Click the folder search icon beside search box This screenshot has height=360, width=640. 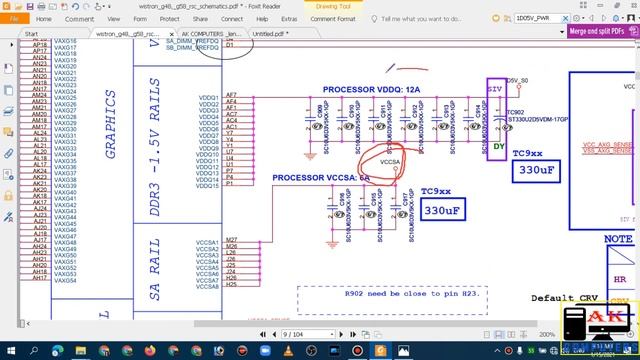click(x=507, y=18)
